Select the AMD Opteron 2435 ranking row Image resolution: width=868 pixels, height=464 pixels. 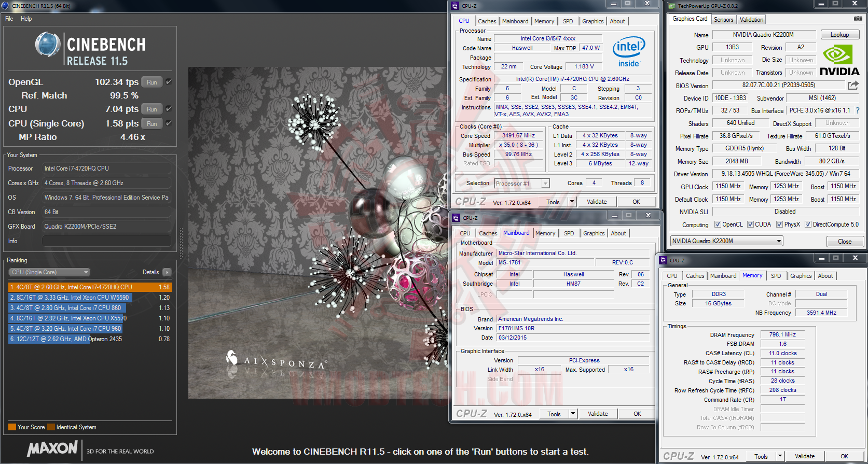[x=89, y=339]
